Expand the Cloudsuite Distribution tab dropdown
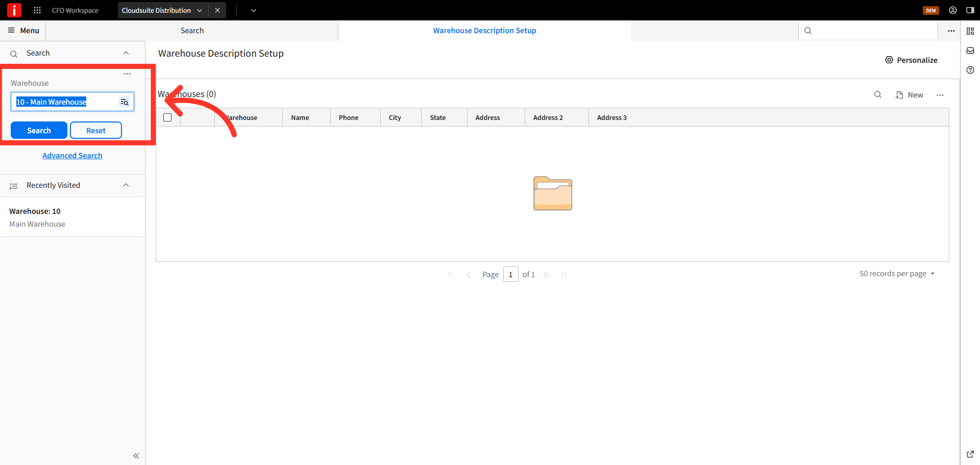 point(200,10)
